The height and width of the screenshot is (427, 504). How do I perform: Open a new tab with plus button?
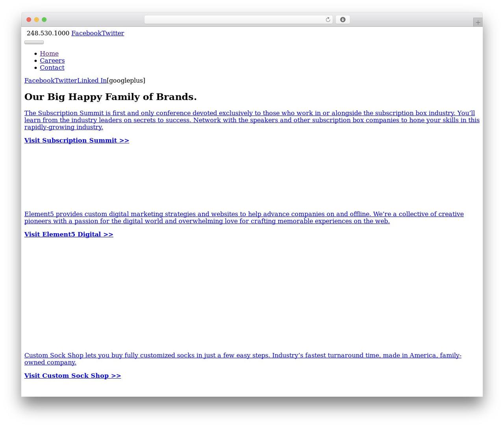[478, 22]
